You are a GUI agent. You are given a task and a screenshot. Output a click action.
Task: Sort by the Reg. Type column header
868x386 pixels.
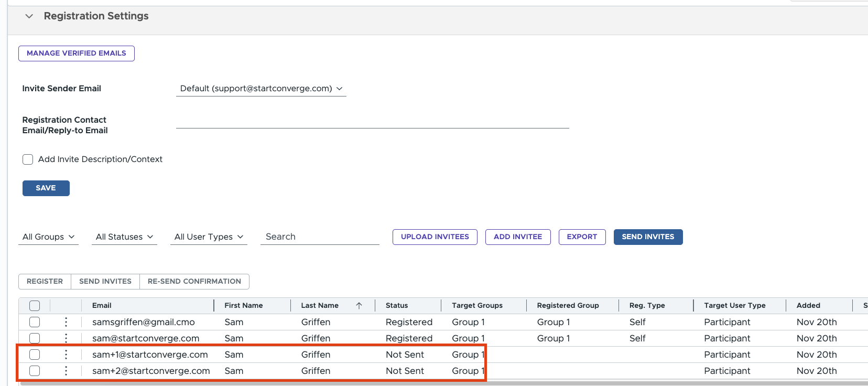pyautogui.click(x=647, y=306)
